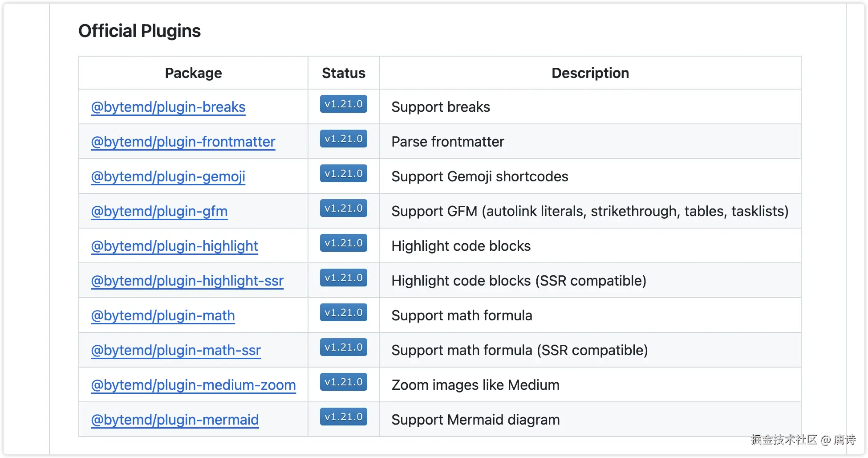Viewport: 868px width, 458px height.
Task: Open the @bytemd/plugin-mermaid link
Action: point(174,420)
